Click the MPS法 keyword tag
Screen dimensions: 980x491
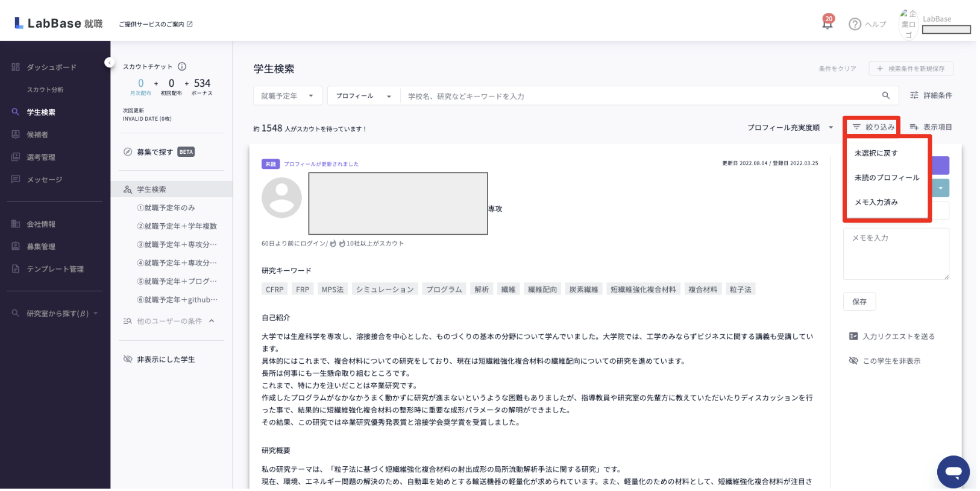333,290
